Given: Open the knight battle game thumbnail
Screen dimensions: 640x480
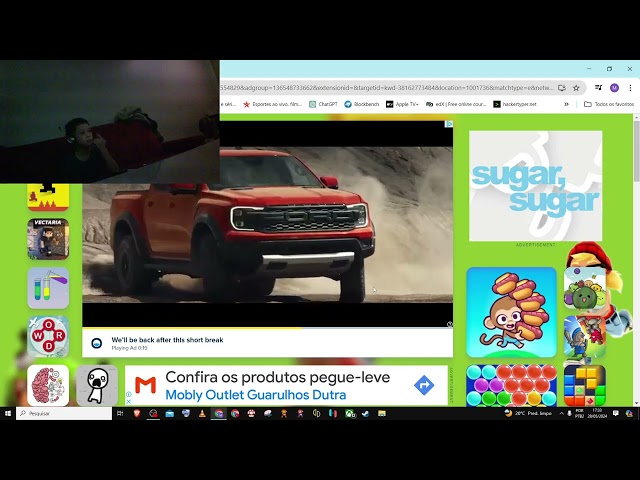Looking at the screenshot, I should tap(584, 337).
